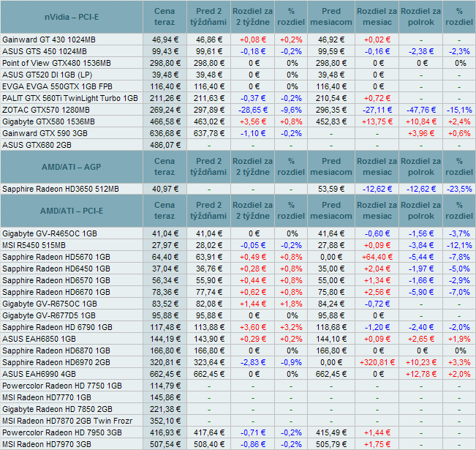Image resolution: width=476 pixels, height=450 pixels.
Task: Click ASUS GT520 DI 1GB (LP) name
Action: [47, 75]
